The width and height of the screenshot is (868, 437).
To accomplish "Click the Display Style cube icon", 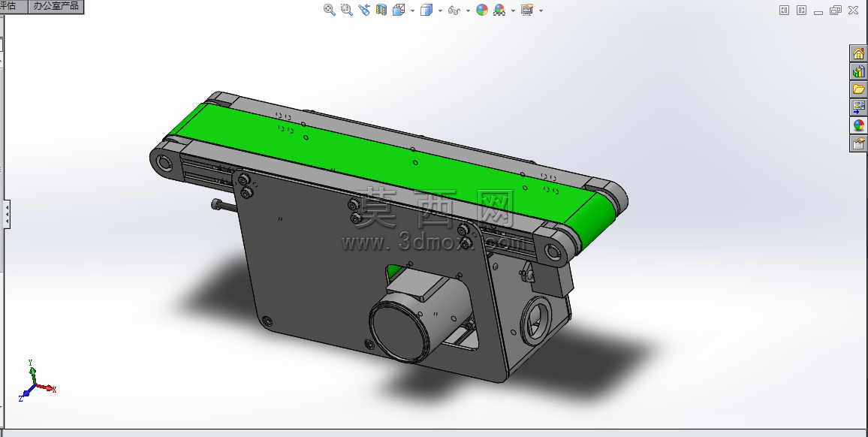I will click(426, 10).
